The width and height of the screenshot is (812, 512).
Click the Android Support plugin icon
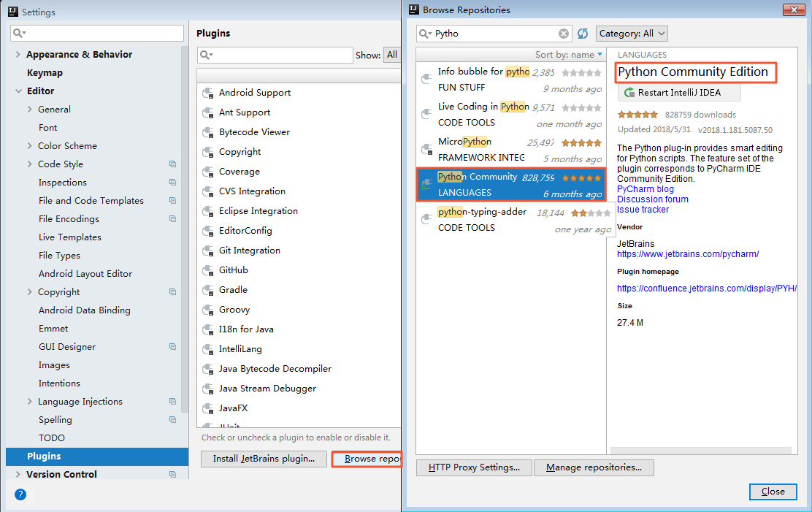[208, 93]
